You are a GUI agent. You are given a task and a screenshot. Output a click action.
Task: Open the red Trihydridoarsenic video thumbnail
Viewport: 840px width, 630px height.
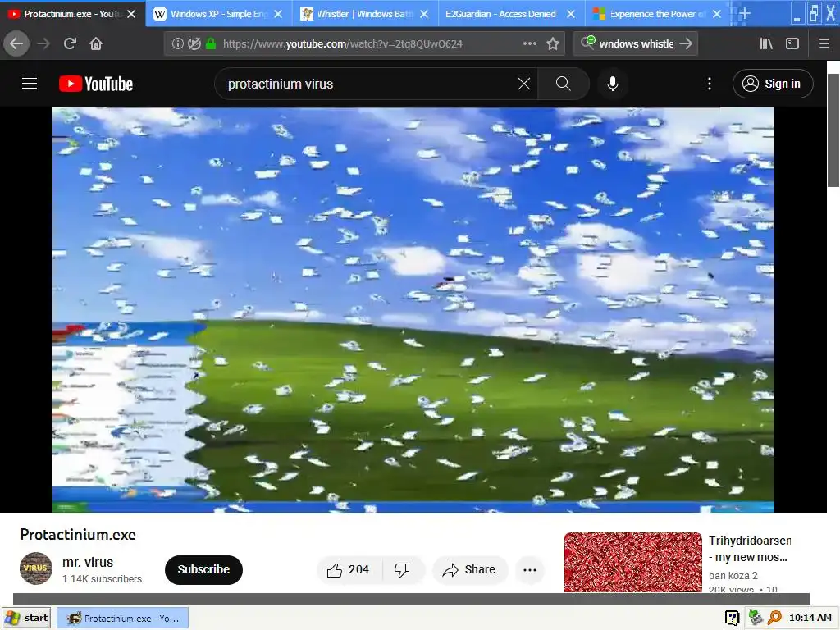(632, 562)
